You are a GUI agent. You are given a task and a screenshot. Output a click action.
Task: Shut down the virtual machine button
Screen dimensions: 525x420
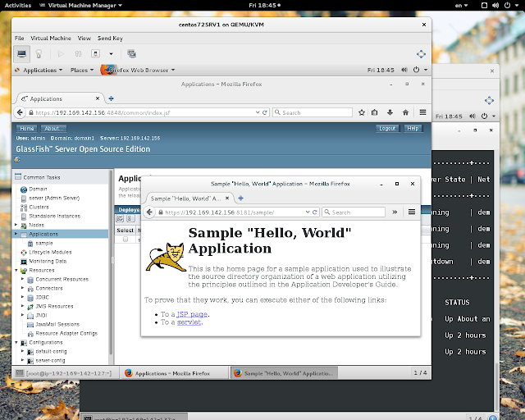tap(95, 54)
